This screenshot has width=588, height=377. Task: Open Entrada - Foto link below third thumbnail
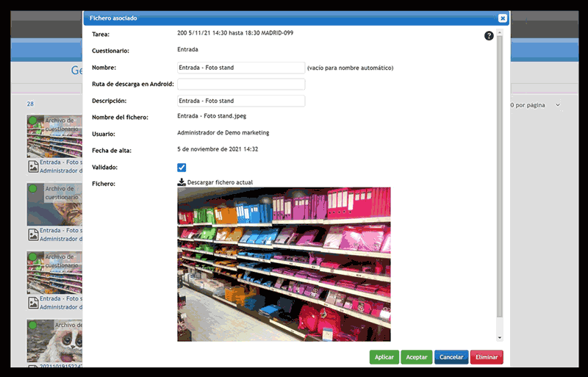point(61,299)
